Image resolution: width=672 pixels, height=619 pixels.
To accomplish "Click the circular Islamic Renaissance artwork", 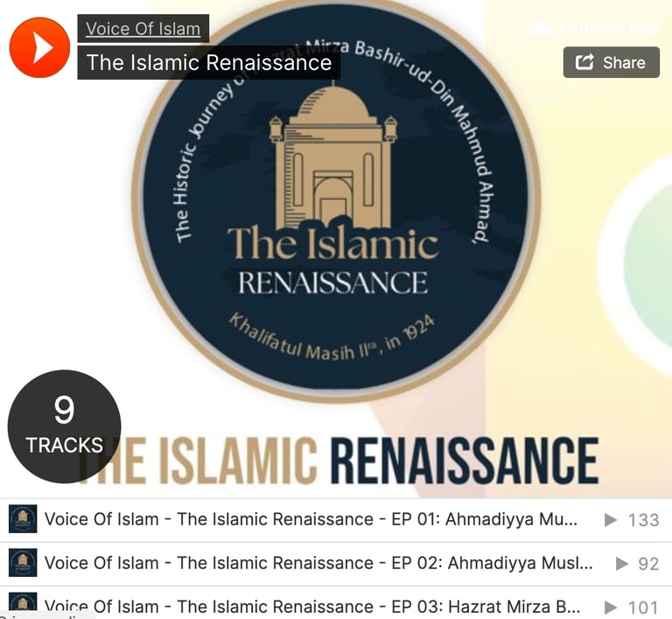I will click(x=336, y=200).
